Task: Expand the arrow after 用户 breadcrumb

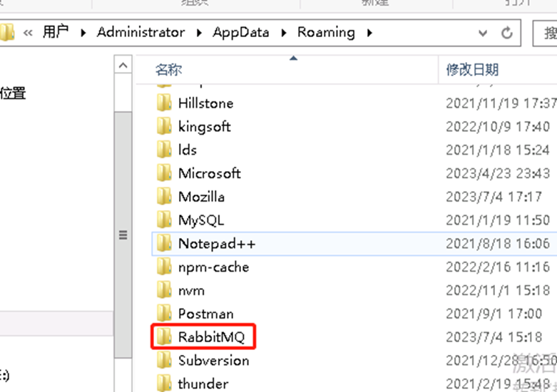Action: click(x=83, y=33)
